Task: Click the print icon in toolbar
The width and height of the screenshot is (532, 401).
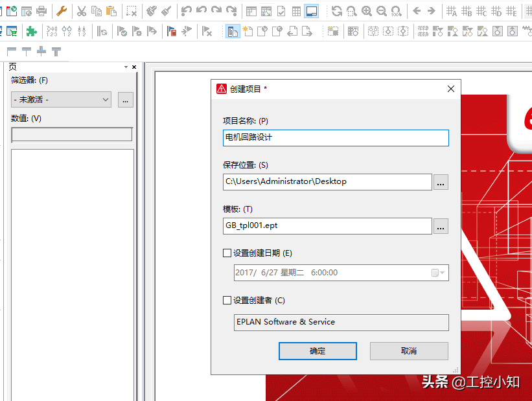Action: (x=41, y=11)
